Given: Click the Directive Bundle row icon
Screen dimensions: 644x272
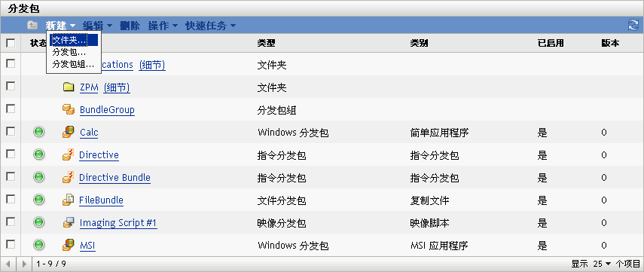Looking at the screenshot, I should tap(69, 178).
